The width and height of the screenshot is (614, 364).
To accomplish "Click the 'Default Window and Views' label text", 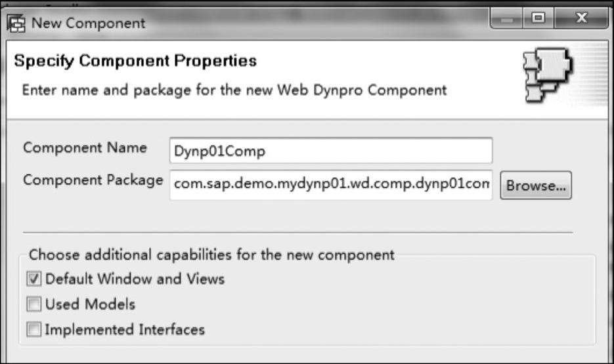I will pyautogui.click(x=135, y=279).
